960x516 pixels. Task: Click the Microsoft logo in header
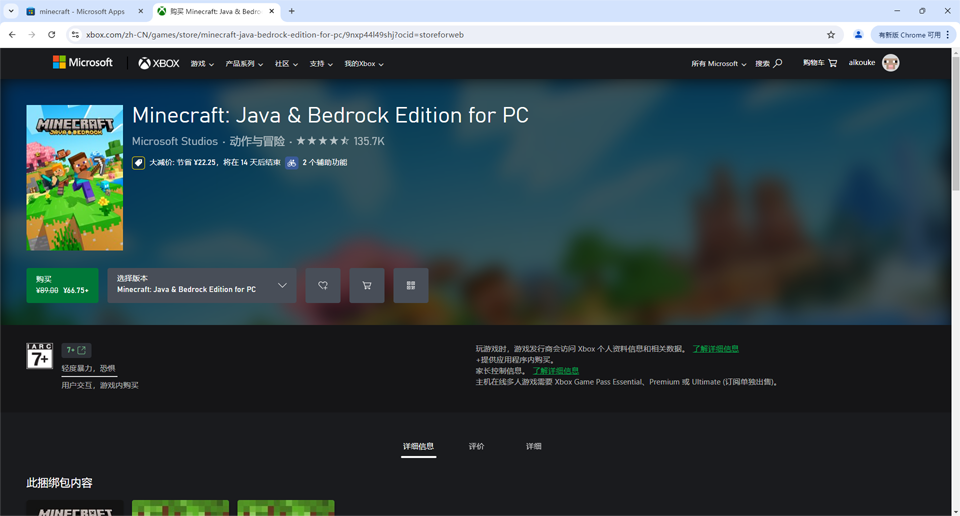click(x=83, y=63)
